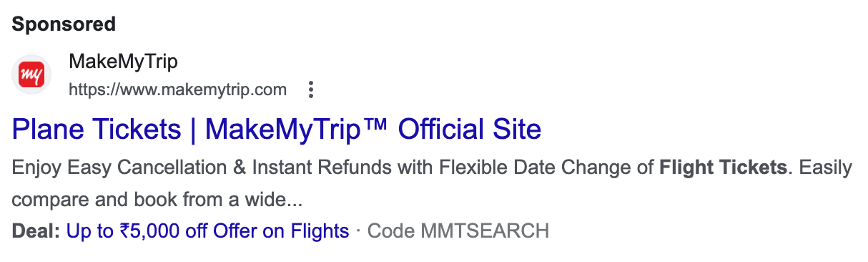
Task: Click the ₹5,000 amount in the deal link
Action: click(149, 231)
